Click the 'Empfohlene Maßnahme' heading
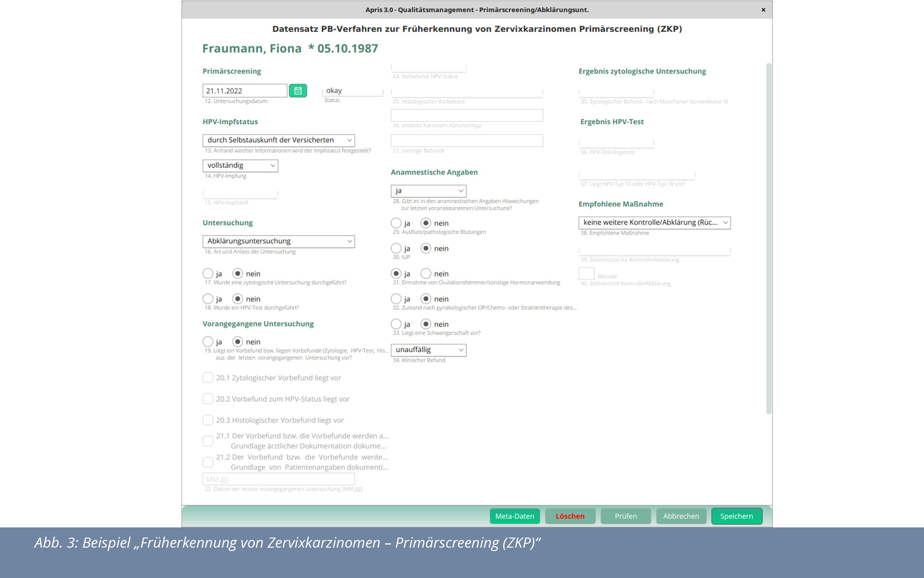Viewport: 924px width, 578px height. coord(621,204)
